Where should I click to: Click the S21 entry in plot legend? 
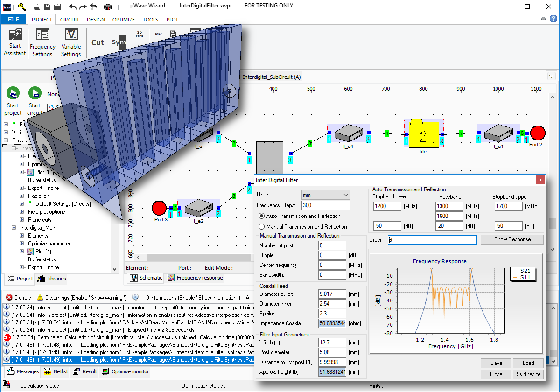coord(523,271)
